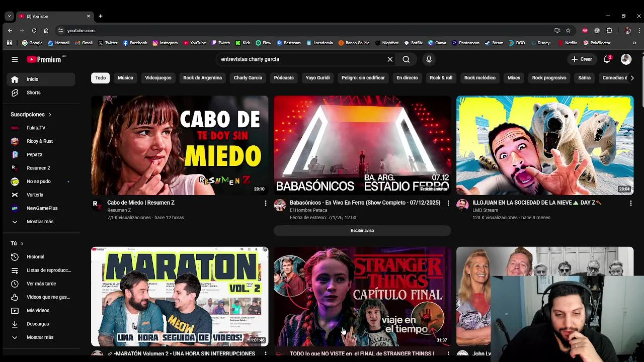The width and height of the screenshot is (644, 362).
Task: Open the Cabo de Miedo | Resumen Z title
Action: pos(141,203)
